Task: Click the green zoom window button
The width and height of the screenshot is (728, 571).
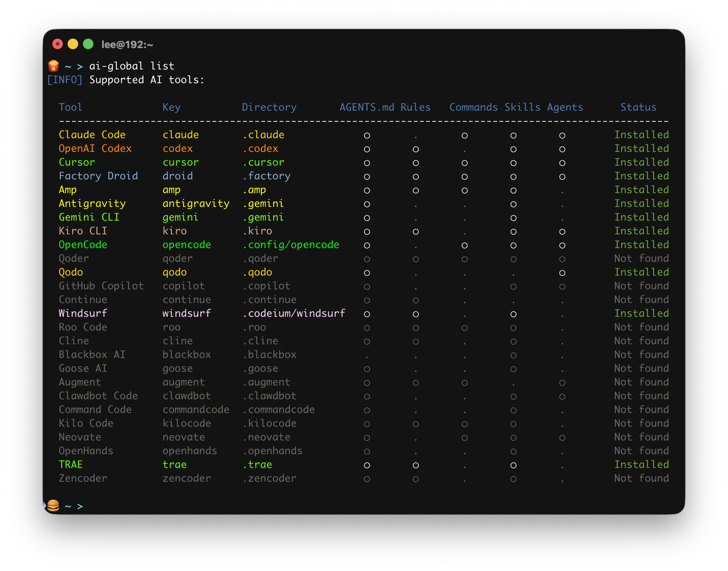Action: coord(88,44)
